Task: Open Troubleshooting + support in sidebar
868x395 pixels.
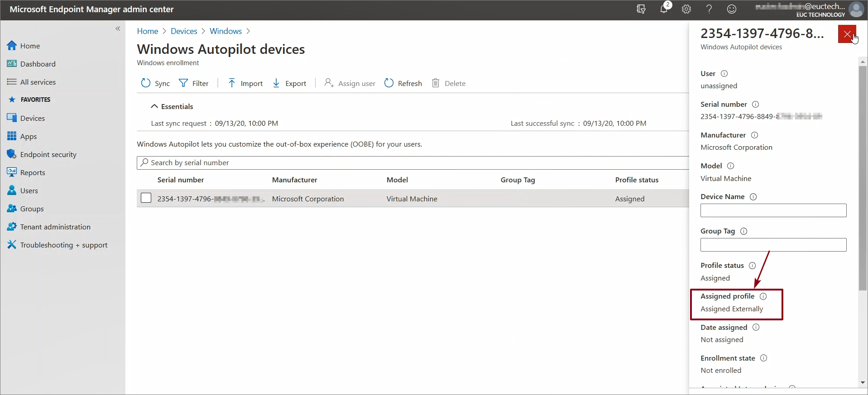Action: coord(63,245)
